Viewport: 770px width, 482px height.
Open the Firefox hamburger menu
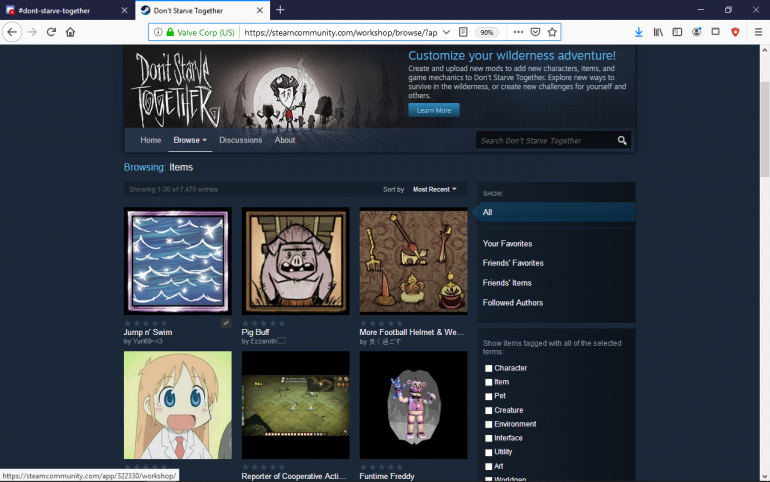tap(758, 32)
